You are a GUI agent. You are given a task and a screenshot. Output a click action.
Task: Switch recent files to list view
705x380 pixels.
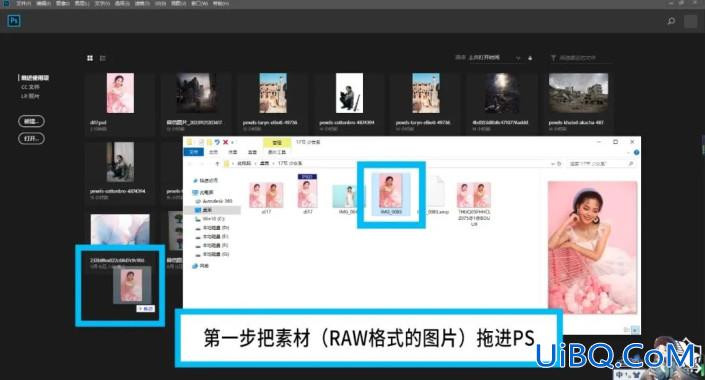coord(103,58)
